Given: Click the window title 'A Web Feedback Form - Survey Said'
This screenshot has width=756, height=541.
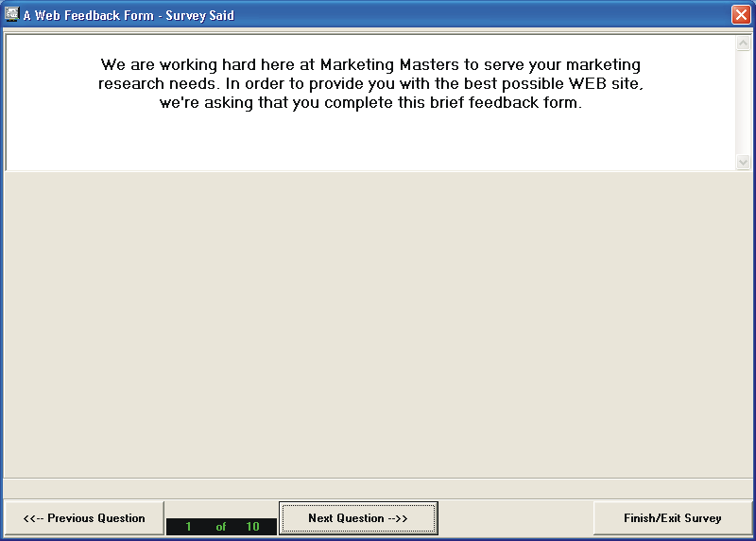Looking at the screenshot, I should [129, 15].
